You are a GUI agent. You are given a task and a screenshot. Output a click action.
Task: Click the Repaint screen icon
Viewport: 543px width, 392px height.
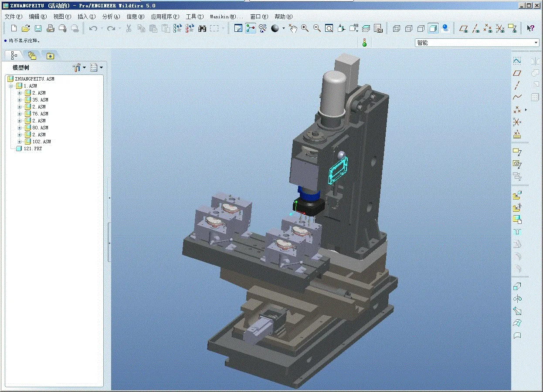(238, 28)
